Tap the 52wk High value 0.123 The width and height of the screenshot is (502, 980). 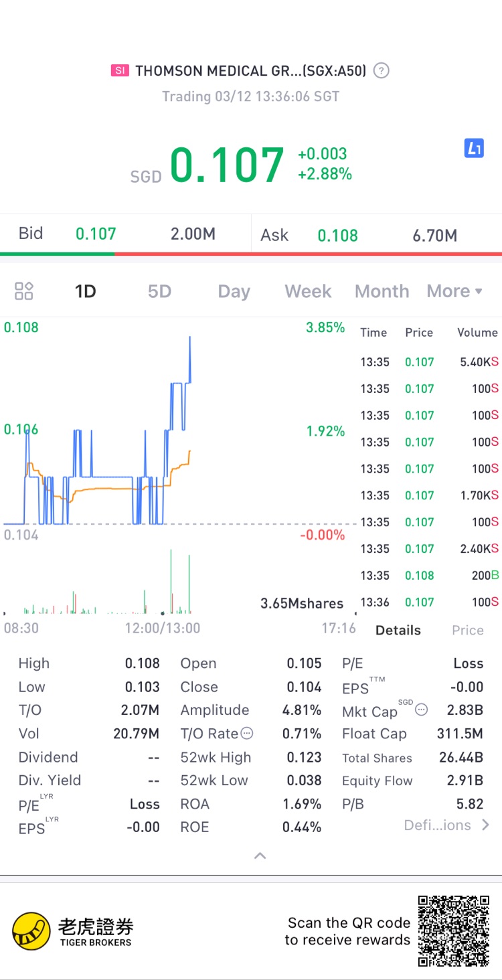click(x=305, y=757)
